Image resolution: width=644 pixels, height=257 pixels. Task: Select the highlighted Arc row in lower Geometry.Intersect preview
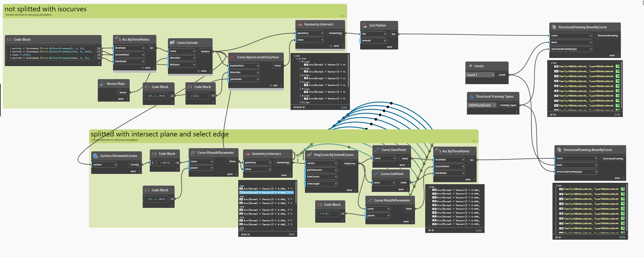(267, 193)
